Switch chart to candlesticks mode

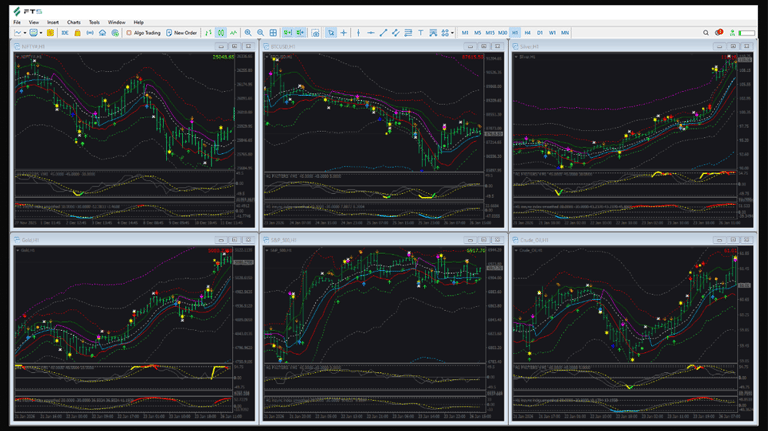pos(221,33)
